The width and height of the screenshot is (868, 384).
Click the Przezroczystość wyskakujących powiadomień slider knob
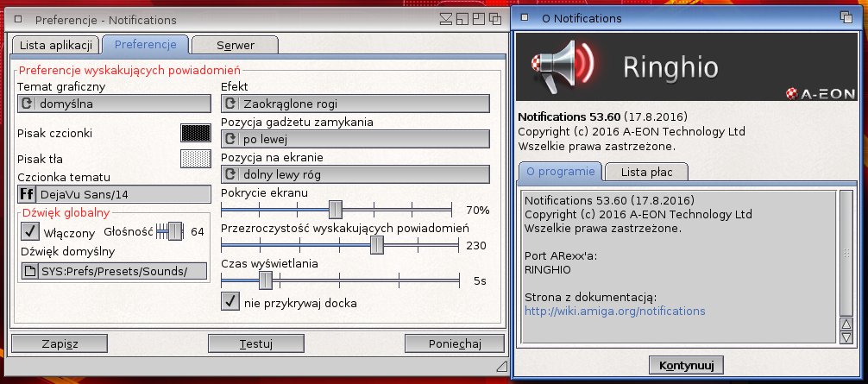377,245
